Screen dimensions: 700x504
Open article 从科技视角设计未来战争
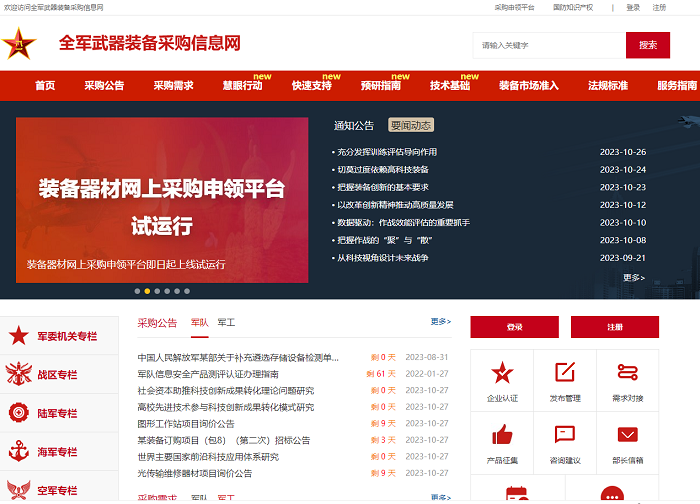point(383,258)
